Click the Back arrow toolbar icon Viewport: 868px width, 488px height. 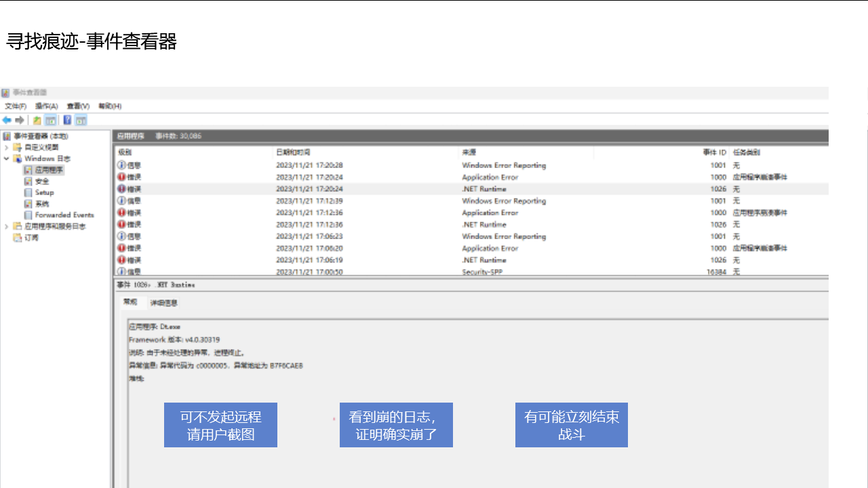(x=7, y=120)
